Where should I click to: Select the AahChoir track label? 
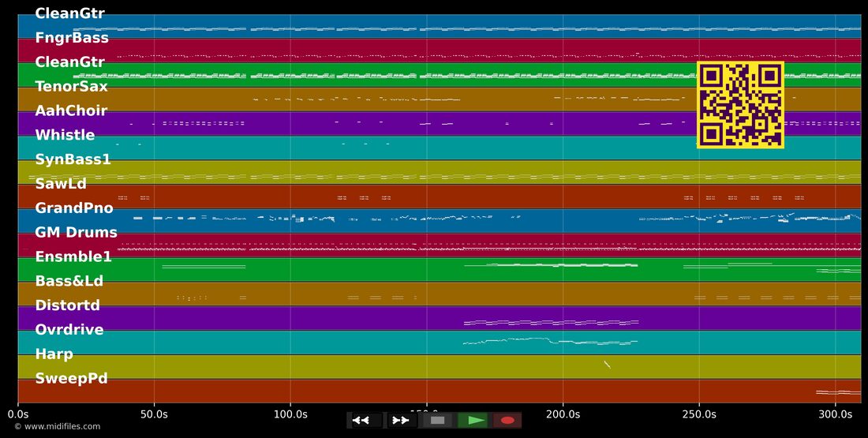coord(71,110)
